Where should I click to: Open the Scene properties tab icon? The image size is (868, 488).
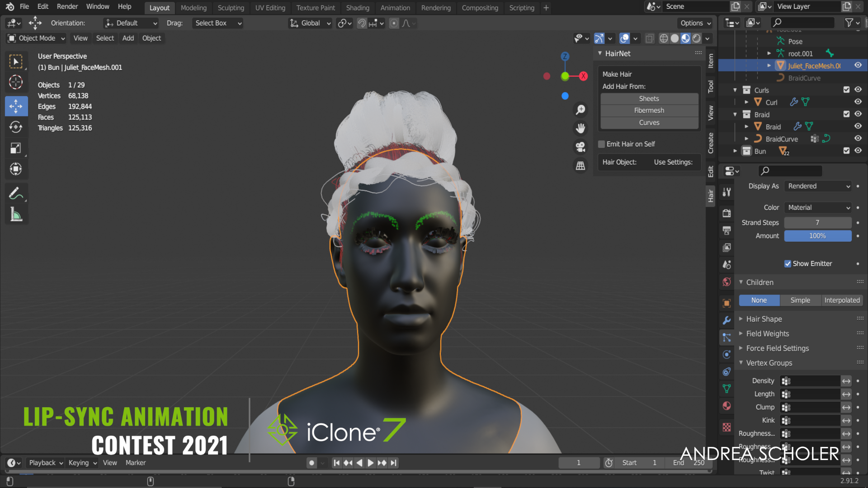(726, 264)
